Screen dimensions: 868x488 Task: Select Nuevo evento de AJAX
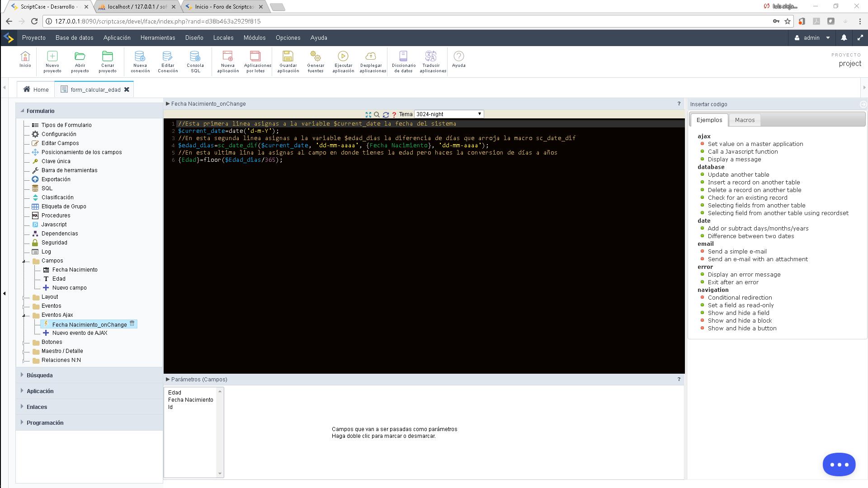pyautogui.click(x=80, y=333)
